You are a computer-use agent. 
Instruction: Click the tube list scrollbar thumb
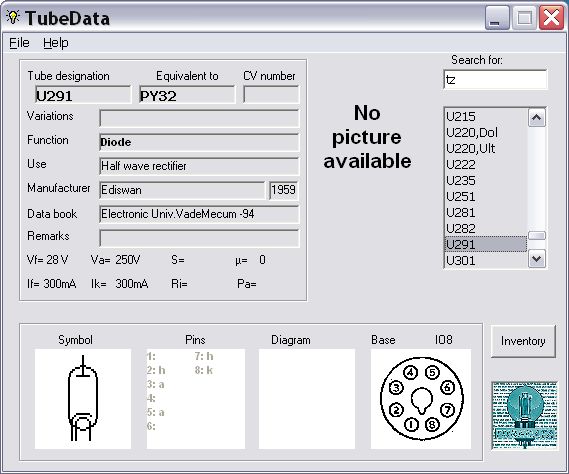click(537, 236)
